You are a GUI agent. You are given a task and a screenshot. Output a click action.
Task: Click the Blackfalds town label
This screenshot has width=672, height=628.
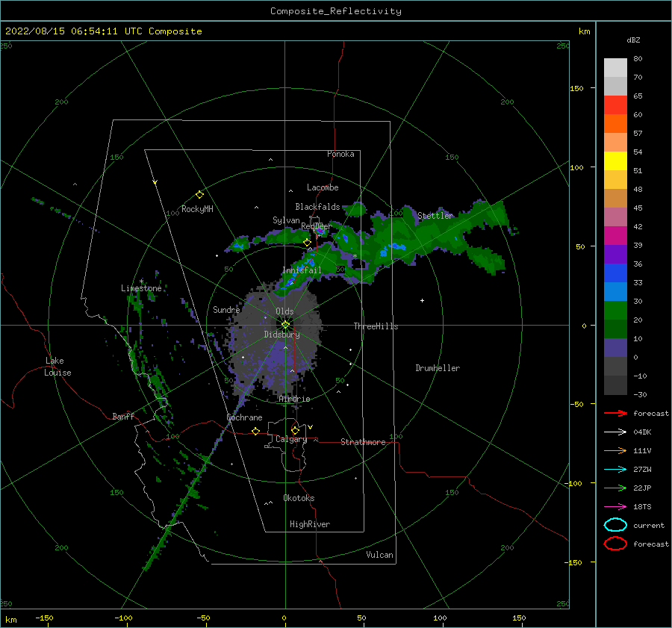[x=317, y=207]
